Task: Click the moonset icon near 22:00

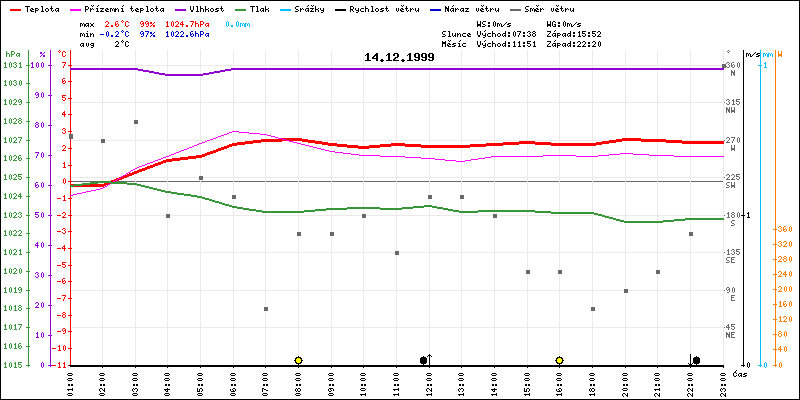Action: point(695,360)
